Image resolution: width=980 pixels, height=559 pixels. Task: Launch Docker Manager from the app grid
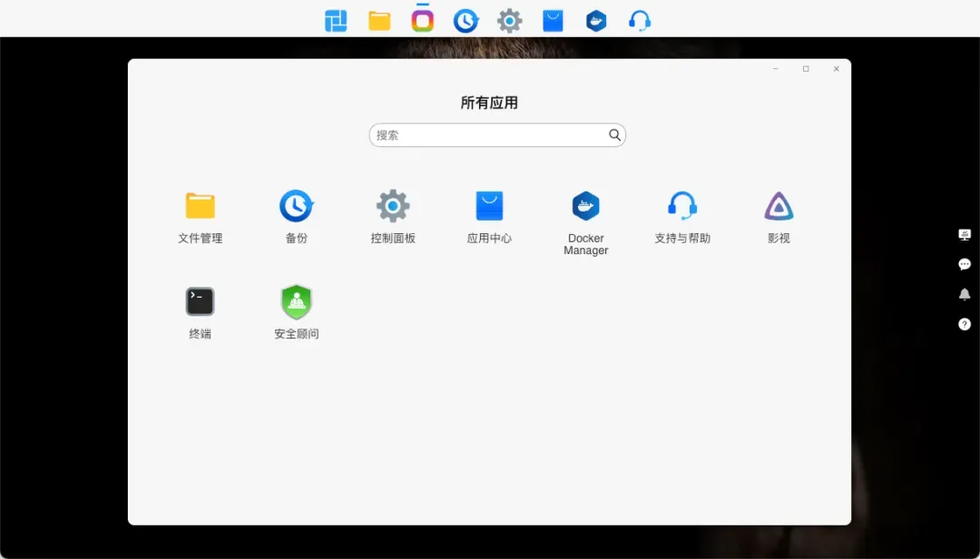(x=585, y=207)
